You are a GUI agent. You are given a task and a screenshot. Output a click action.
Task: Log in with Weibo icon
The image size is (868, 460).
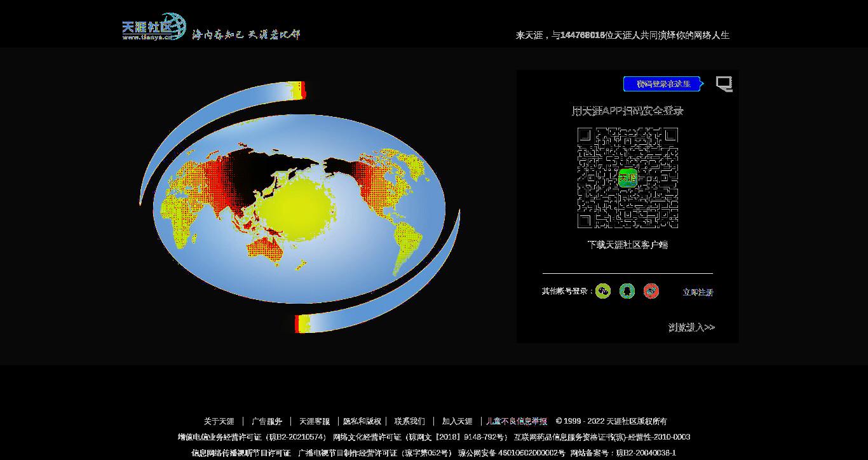coord(651,291)
